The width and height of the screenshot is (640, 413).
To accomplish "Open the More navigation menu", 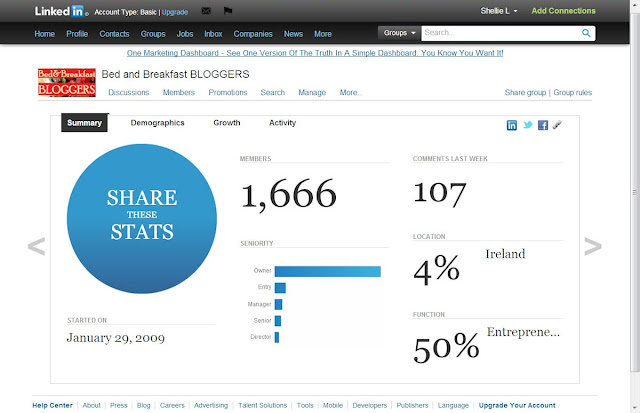I will click(x=323, y=34).
